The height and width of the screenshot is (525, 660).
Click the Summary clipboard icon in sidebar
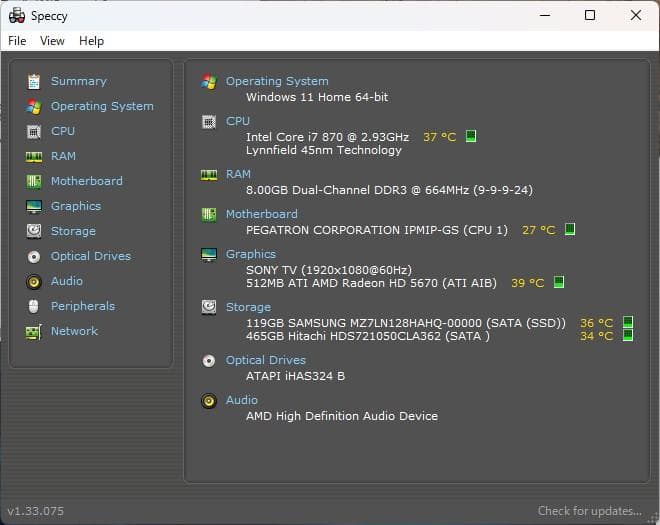pos(34,81)
